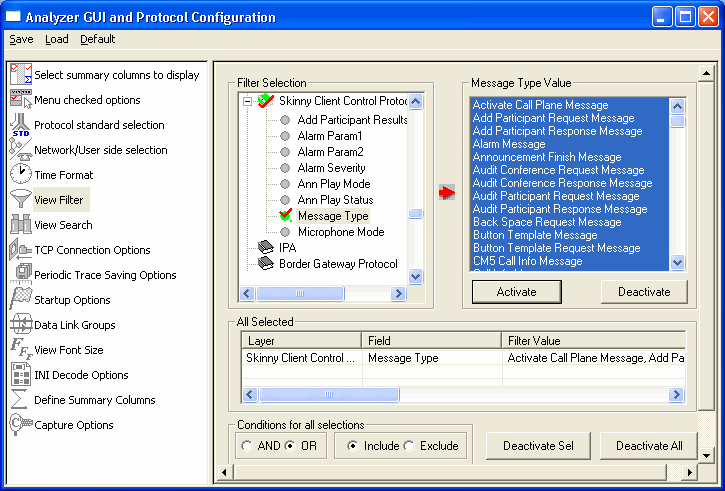Click the View Font Size icon
725x491 pixels.
21,349
